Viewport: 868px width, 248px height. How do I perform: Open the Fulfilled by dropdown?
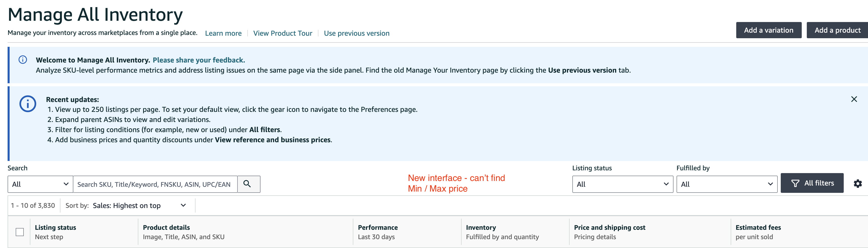pyautogui.click(x=726, y=184)
